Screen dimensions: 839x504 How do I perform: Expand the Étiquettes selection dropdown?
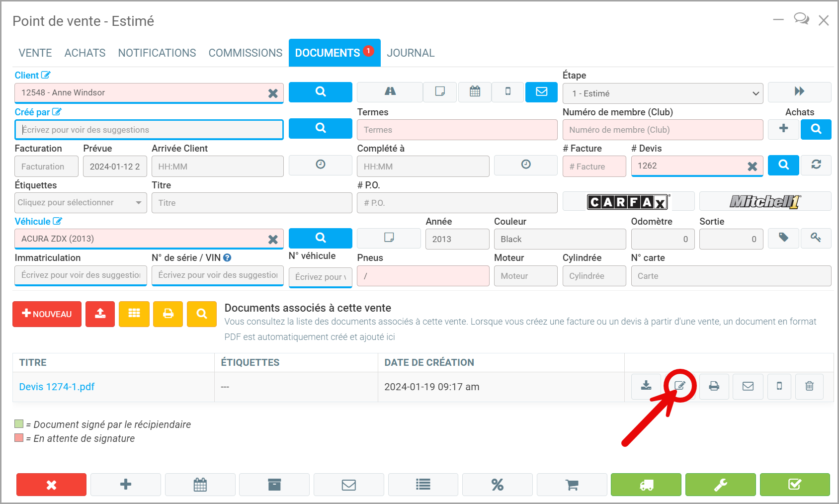pos(81,203)
